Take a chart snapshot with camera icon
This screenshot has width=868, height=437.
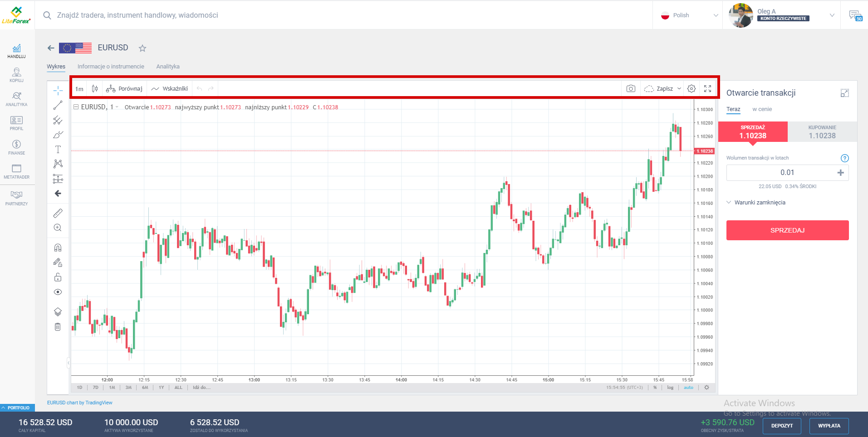click(631, 89)
